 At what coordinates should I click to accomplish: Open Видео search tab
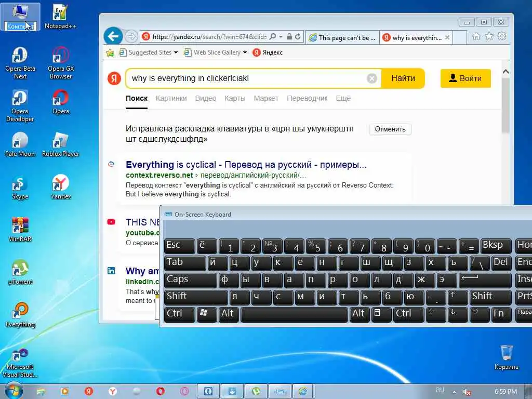(206, 98)
